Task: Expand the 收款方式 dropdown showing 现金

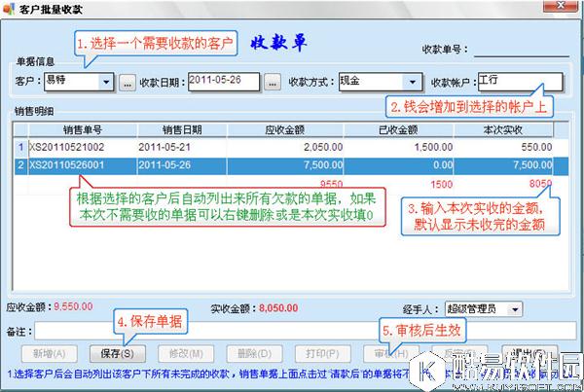Action: [413, 82]
